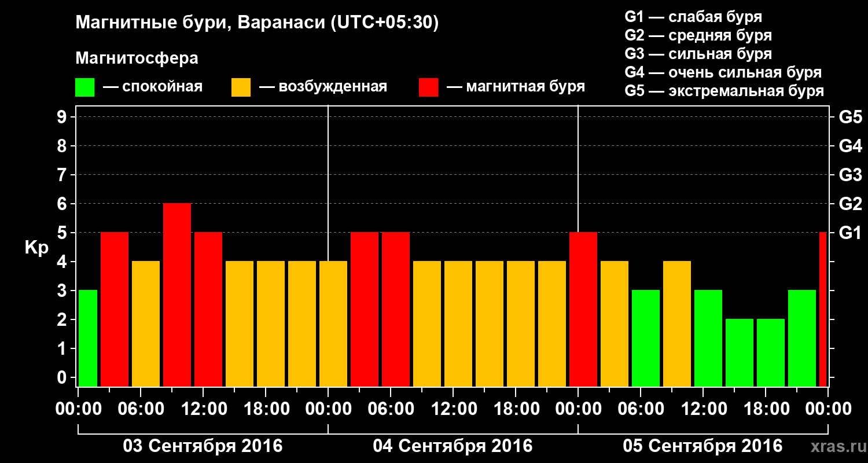Click the 'G4' label on the right axis

tap(850, 146)
